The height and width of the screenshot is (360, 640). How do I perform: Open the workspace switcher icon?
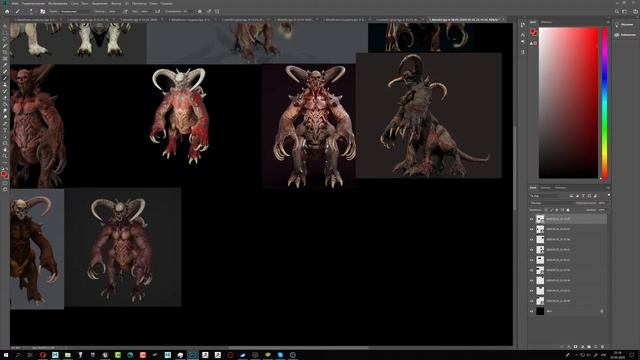click(624, 11)
